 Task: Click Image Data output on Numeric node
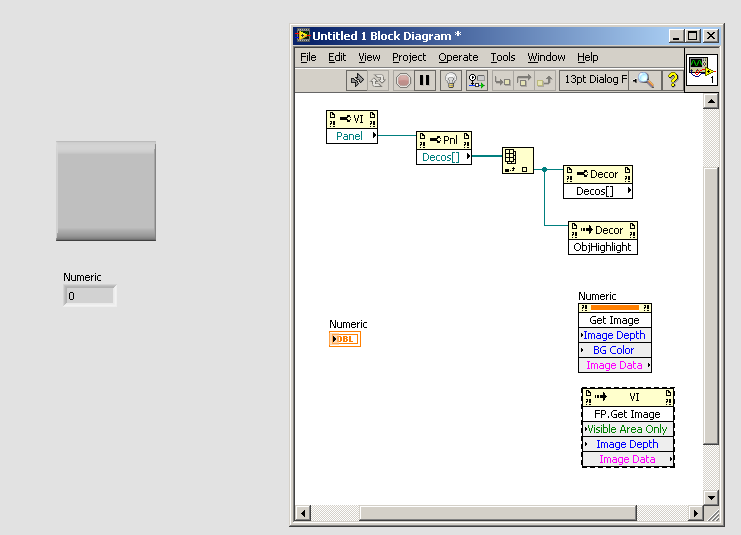pyautogui.click(x=615, y=365)
